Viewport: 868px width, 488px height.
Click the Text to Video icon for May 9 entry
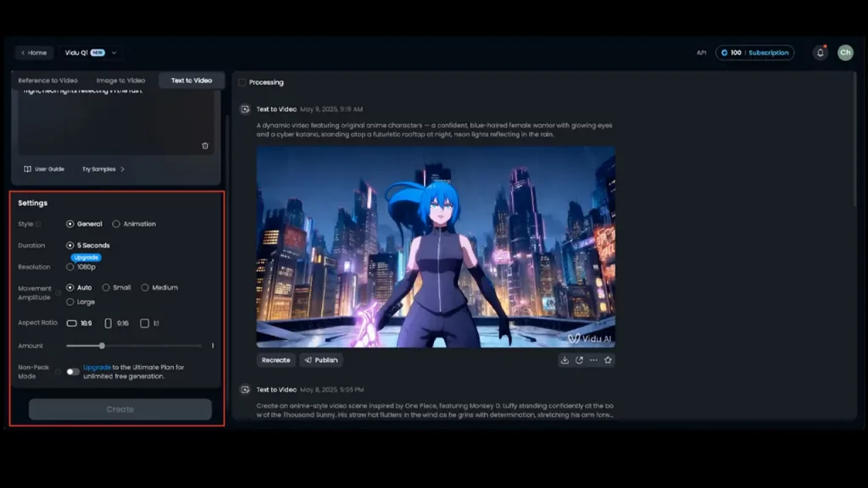(x=245, y=109)
